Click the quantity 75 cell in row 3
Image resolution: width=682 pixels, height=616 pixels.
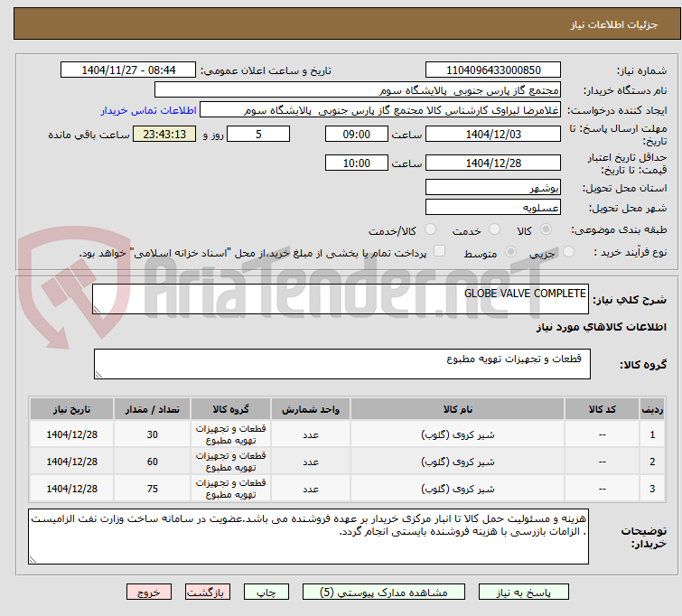coord(153,489)
